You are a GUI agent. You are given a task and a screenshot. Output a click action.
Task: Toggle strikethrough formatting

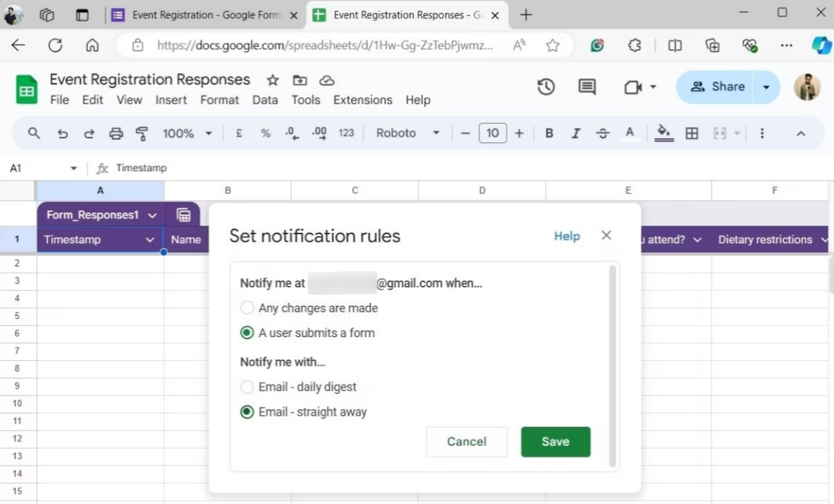tap(602, 133)
